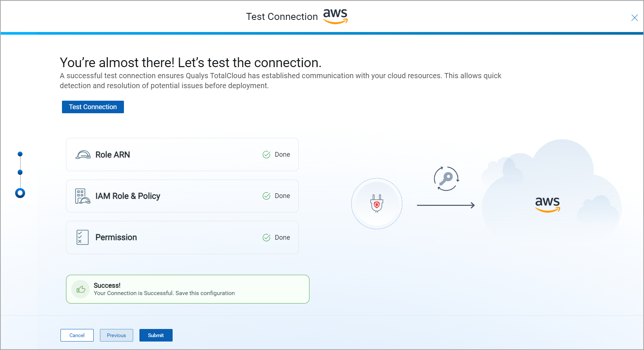644x350 pixels.
Task: Click the thumbs-up Success icon
Action: pos(81,290)
